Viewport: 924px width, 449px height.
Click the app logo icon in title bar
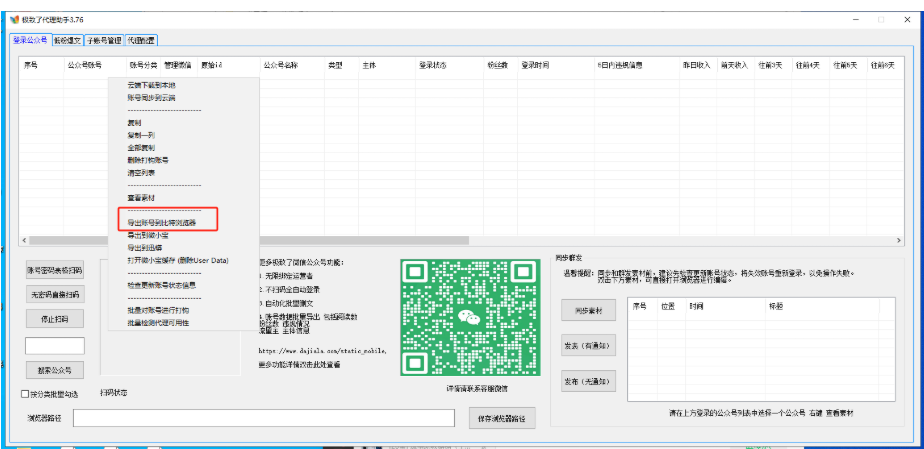click(x=14, y=19)
